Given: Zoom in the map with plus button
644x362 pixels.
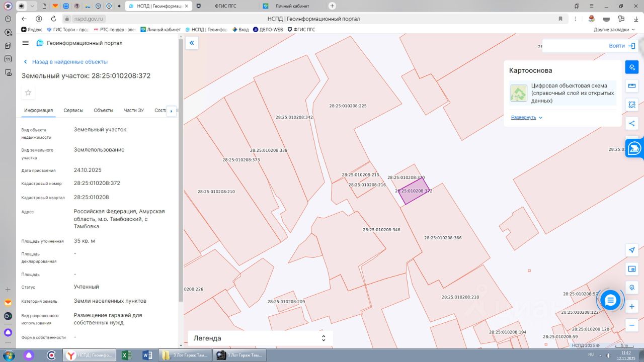Looking at the screenshot, I should click(632, 306).
